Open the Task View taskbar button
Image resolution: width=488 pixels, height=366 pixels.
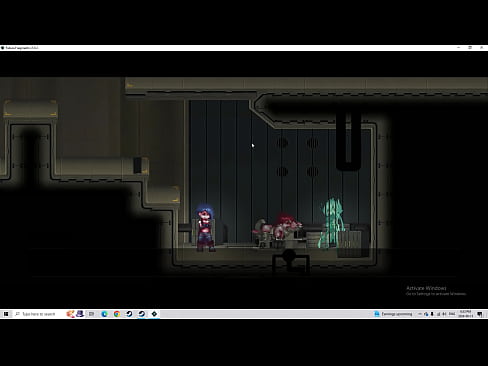(91, 314)
